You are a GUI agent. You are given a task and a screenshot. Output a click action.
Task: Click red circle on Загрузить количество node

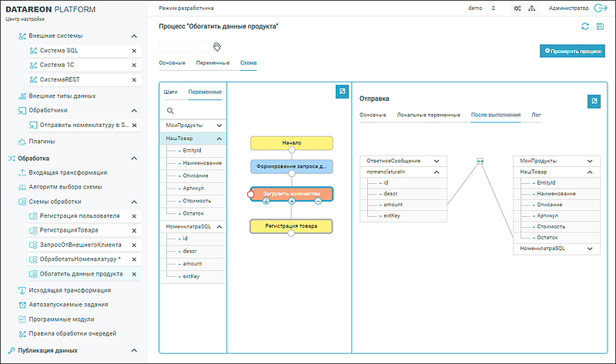(x=251, y=194)
